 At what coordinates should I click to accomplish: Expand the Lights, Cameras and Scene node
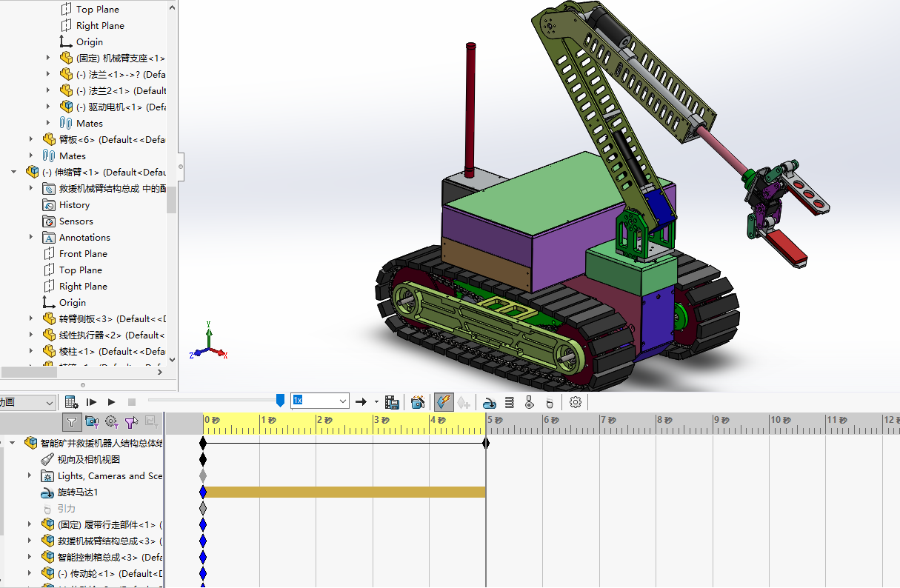click(x=30, y=475)
